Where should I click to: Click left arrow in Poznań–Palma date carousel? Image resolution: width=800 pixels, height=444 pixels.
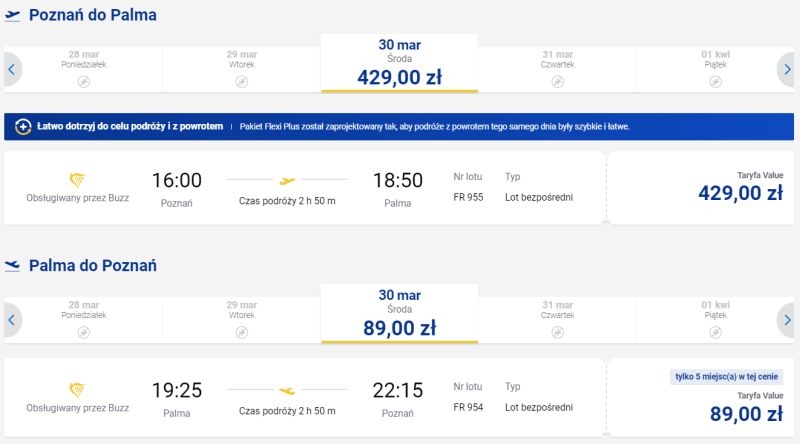point(11,69)
